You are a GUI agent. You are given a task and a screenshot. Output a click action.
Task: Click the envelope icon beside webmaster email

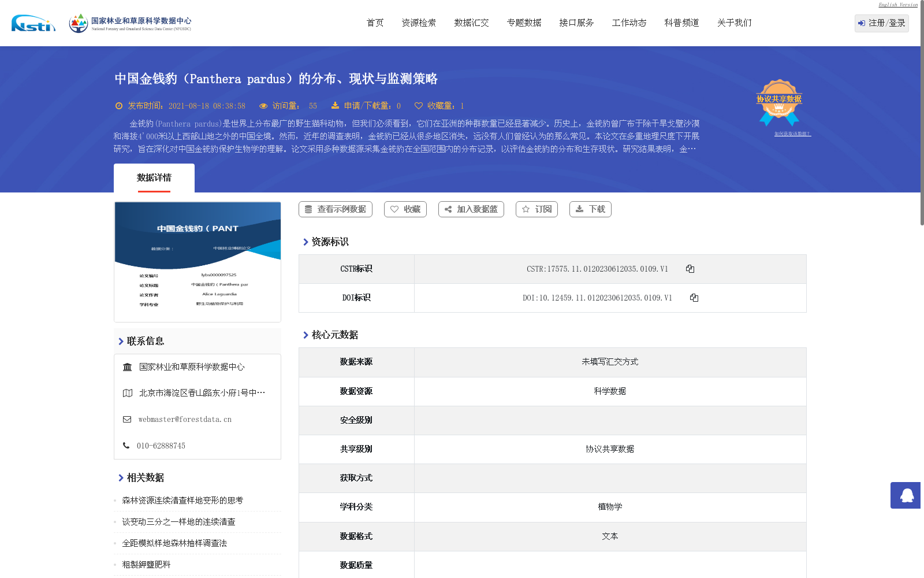click(127, 419)
